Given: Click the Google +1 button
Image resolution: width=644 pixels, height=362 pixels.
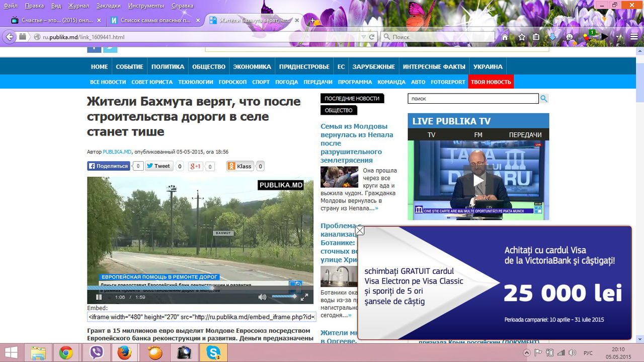Looking at the screenshot, I should [196, 166].
